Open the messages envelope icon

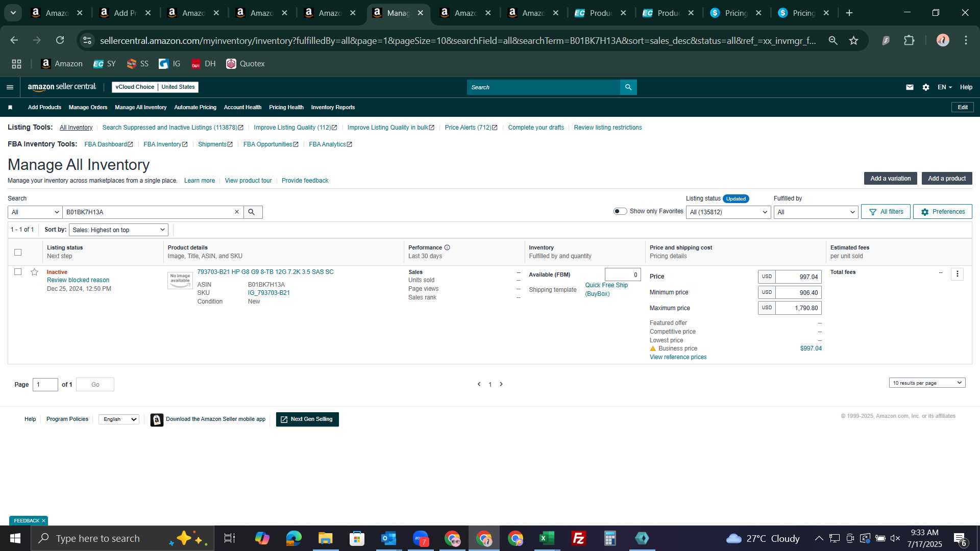click(x=910, y=87)
